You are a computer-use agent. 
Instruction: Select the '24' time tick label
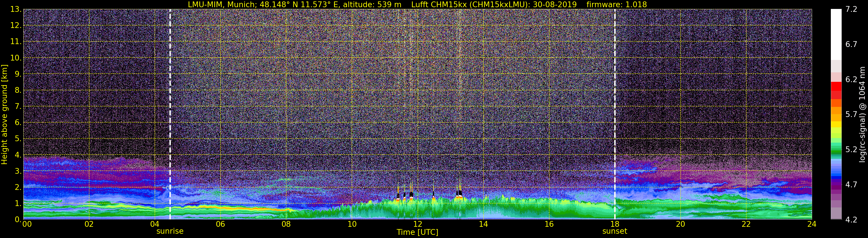[x=812, y=224]
